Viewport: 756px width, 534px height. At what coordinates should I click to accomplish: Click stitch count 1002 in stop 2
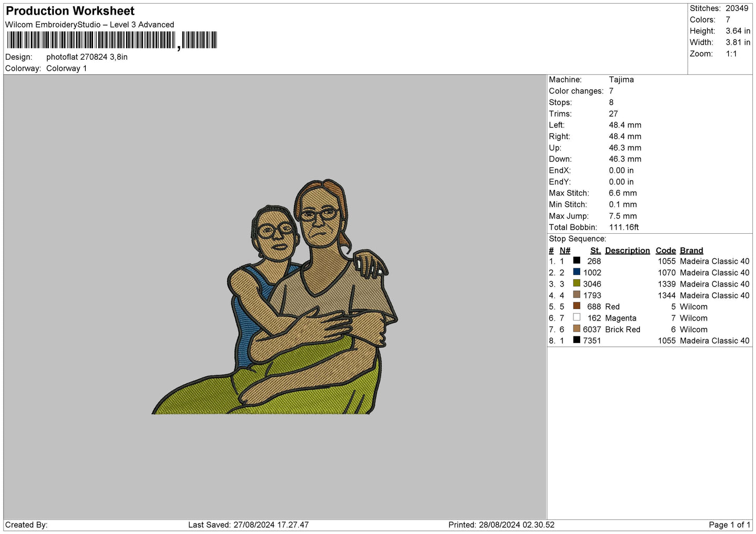coord(592,273)
